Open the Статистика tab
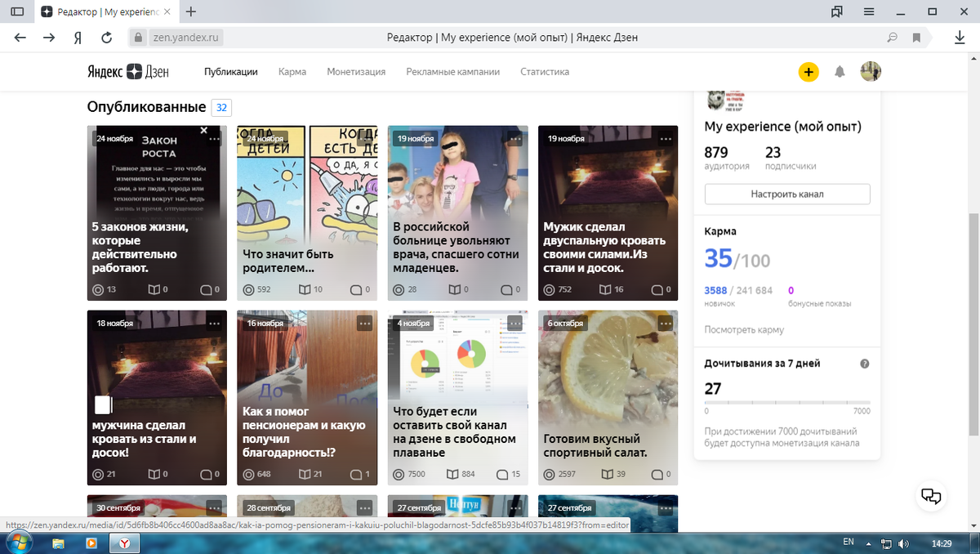Viewport: 980px width, 554px height. click(545, 72)
